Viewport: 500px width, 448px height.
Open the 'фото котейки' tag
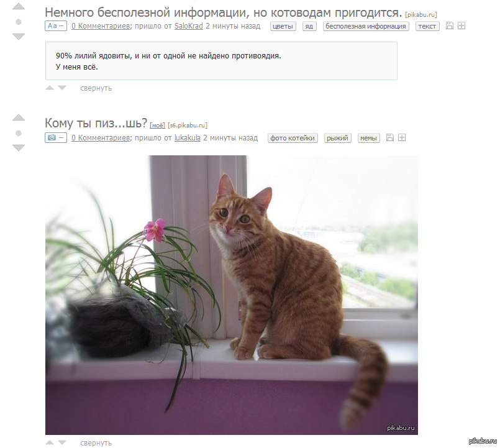click(293, 138)
